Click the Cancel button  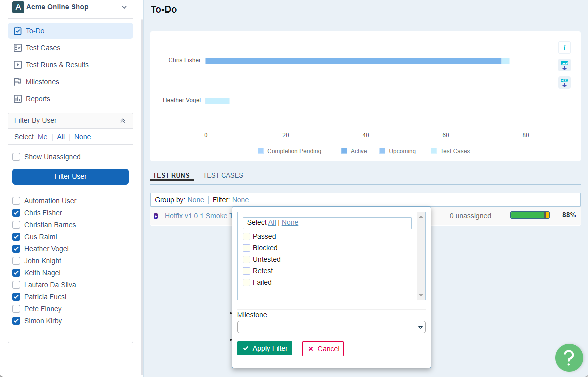(x=323, y=349)
